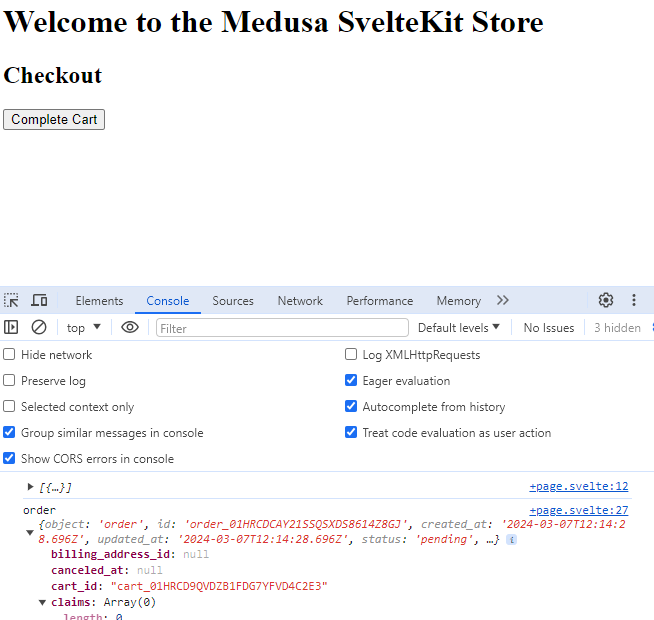Toggle the device toolbar icon

pyautogui.click(x=39, y=300)
